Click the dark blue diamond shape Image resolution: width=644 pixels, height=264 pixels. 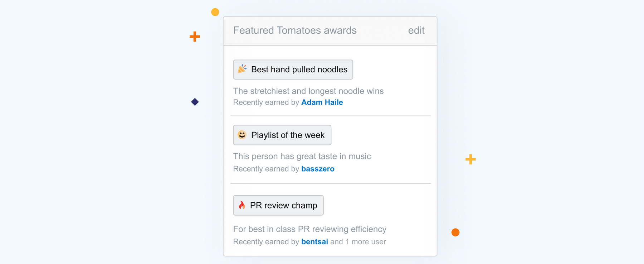tap(195, 102)
